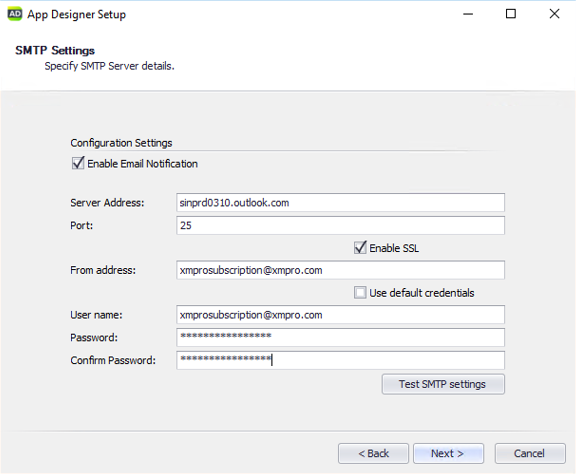Viewport: 576px width, 474px height.
Task: Focus the Confirm Password field
Action: pos(340,360)
